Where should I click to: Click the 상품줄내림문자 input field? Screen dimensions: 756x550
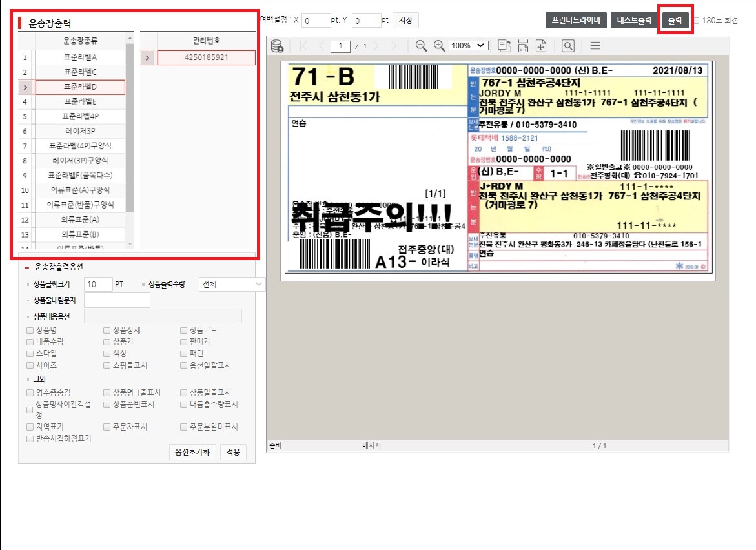pyautogui.click(x=117, y=300)
